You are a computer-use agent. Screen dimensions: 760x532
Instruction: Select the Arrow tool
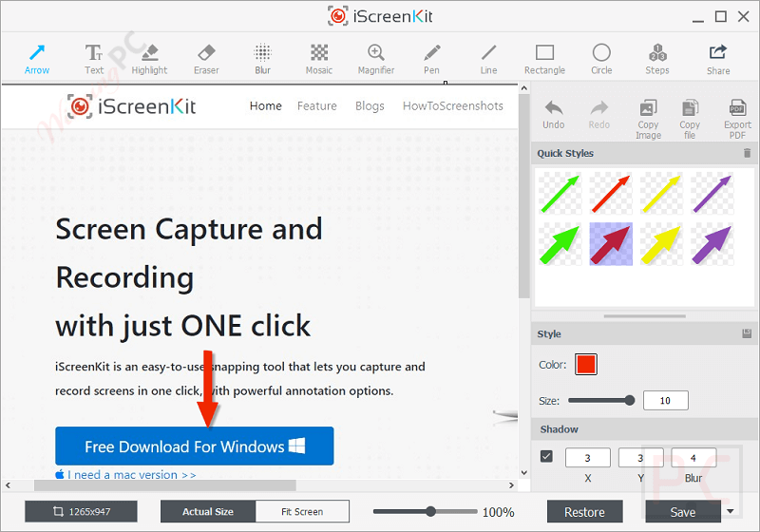[37, 60]
